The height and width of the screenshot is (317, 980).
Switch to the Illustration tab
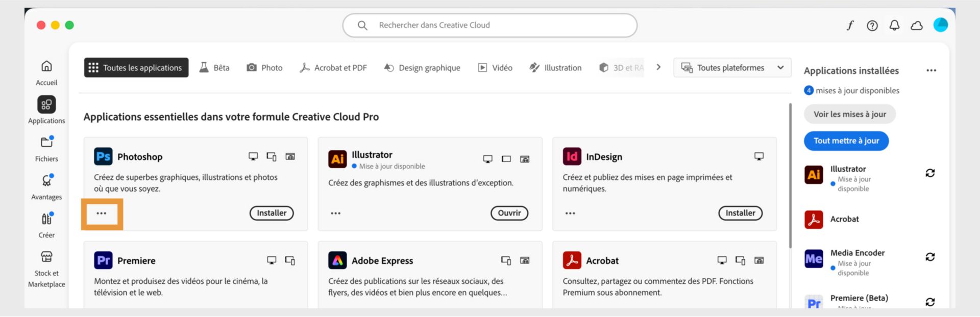click(x=555, y=67)
